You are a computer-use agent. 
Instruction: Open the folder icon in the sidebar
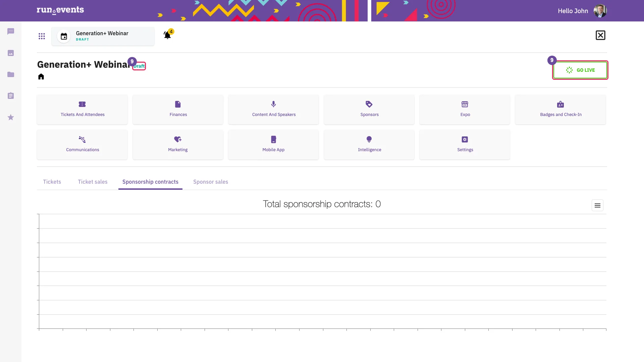click(11, 74)
